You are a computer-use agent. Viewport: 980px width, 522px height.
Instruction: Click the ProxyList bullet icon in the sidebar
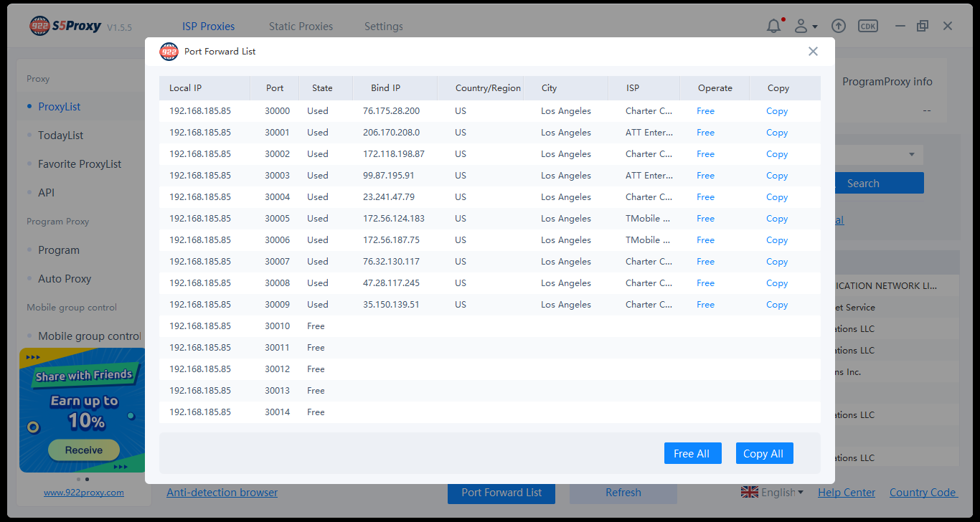pos(29,106)
